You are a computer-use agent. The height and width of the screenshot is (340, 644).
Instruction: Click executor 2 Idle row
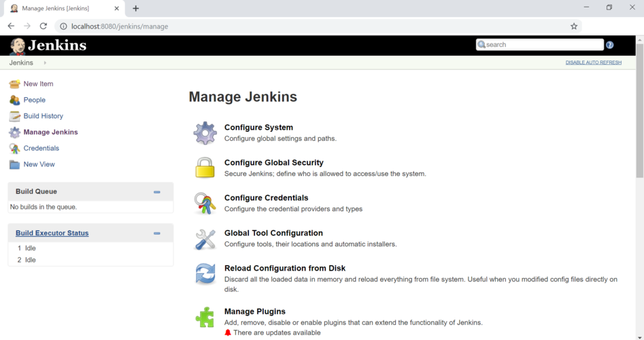tap(90, 260)
